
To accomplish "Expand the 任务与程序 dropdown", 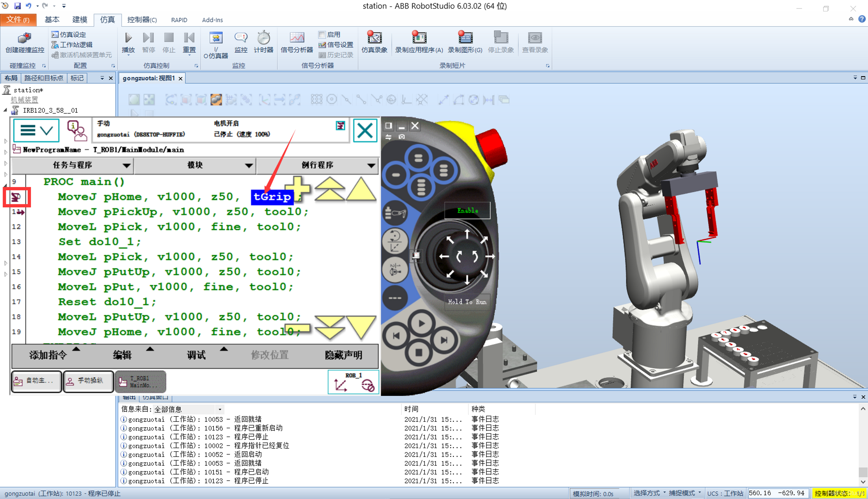I will click(x=72, y=165).
